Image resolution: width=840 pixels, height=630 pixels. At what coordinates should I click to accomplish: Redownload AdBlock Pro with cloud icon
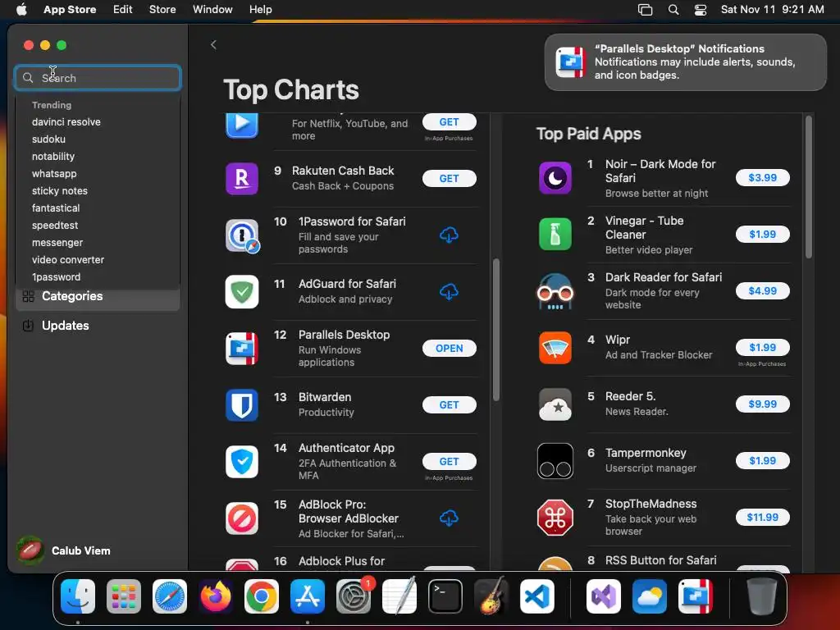click(x=449, y=518)
